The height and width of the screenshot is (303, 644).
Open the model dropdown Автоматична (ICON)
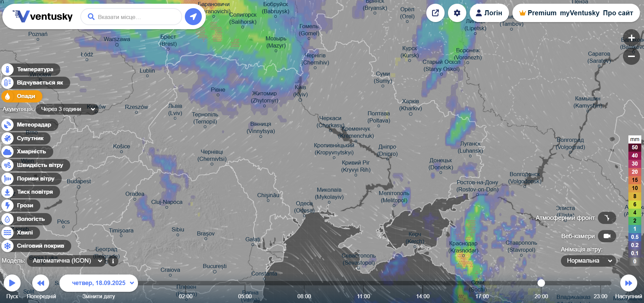point(66,261)
